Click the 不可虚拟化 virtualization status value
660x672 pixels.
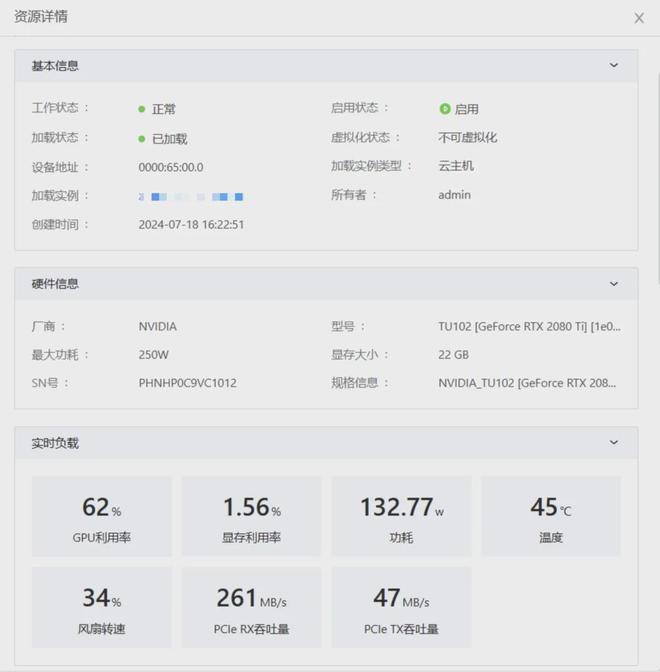point(468,138)
